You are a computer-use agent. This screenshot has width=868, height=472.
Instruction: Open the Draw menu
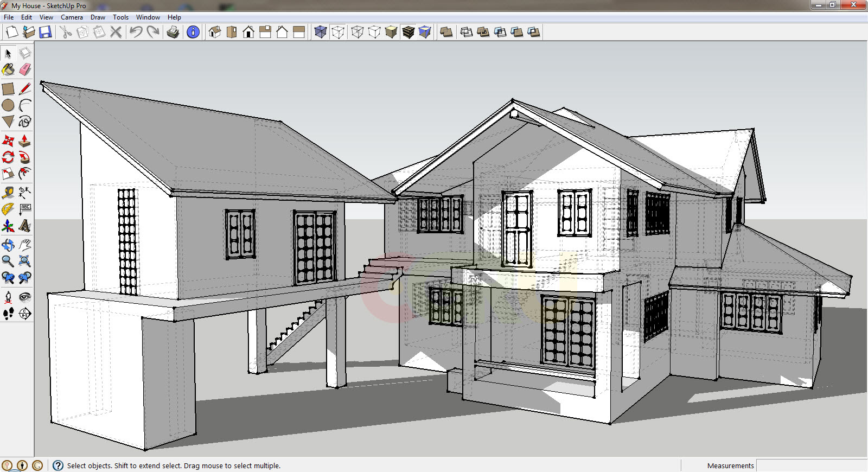[x=98, y=17]
